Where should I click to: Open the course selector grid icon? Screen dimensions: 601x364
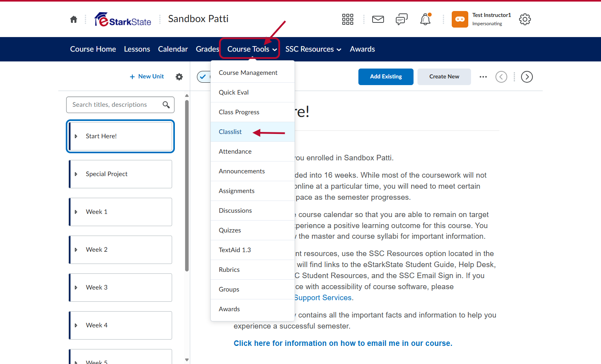pos(348,19)
